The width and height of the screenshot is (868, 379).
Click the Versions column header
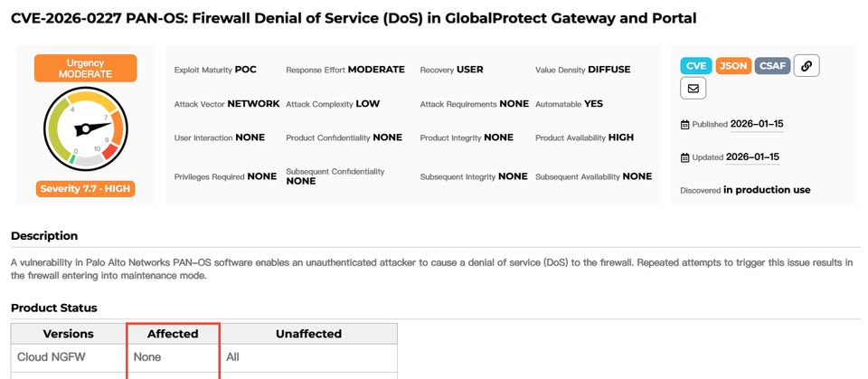(x=69, y=334)
